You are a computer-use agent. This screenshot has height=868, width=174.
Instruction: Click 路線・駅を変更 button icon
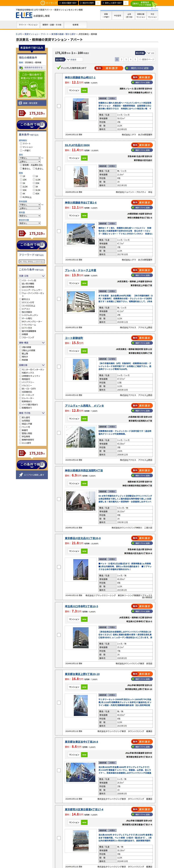[x=20, y=103]
